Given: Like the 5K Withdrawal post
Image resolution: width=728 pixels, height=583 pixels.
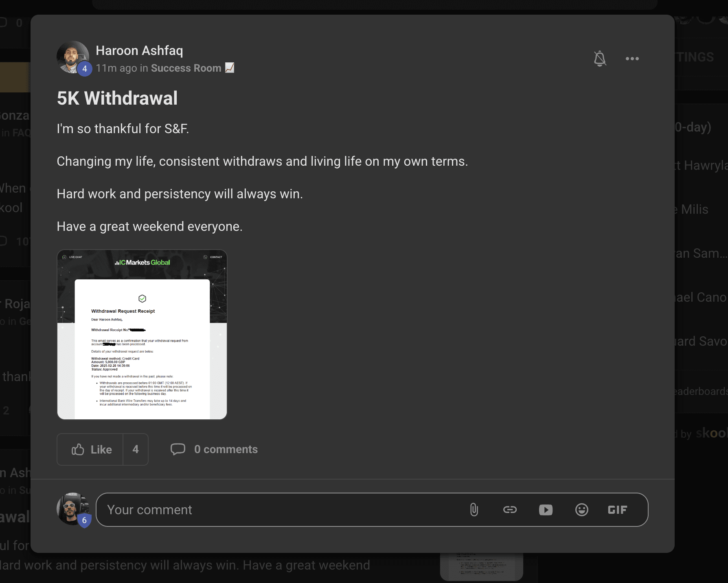Looking at the screenshot, I should click(x=90, y=449).
